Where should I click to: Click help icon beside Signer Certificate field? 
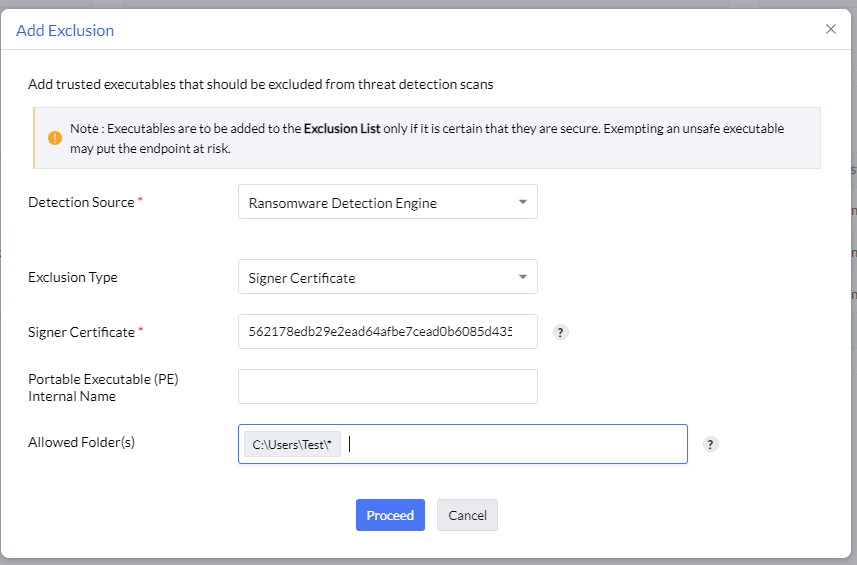click(561, 333)
